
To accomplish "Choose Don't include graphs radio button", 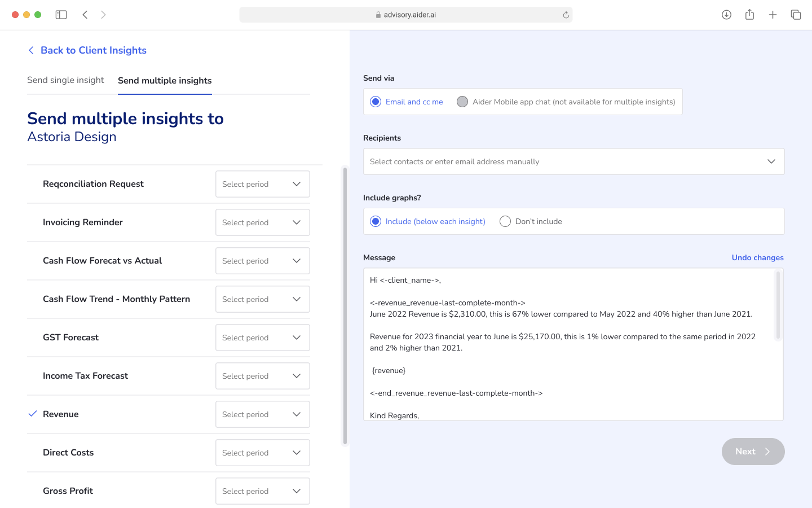I will tap(505, 221).
